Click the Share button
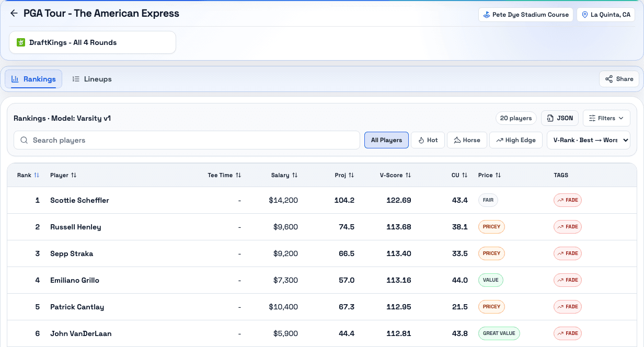 point(619,79)
